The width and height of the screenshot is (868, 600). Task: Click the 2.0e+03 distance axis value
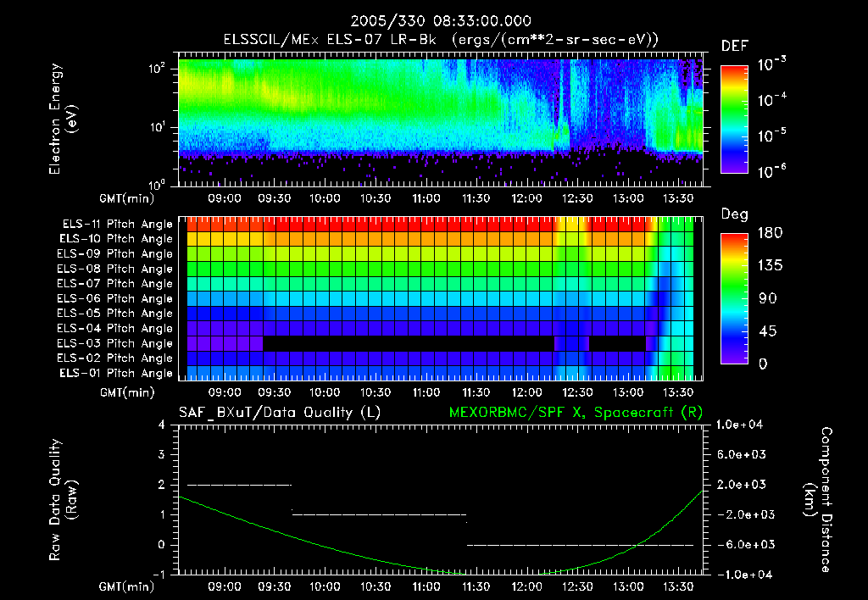741,485
